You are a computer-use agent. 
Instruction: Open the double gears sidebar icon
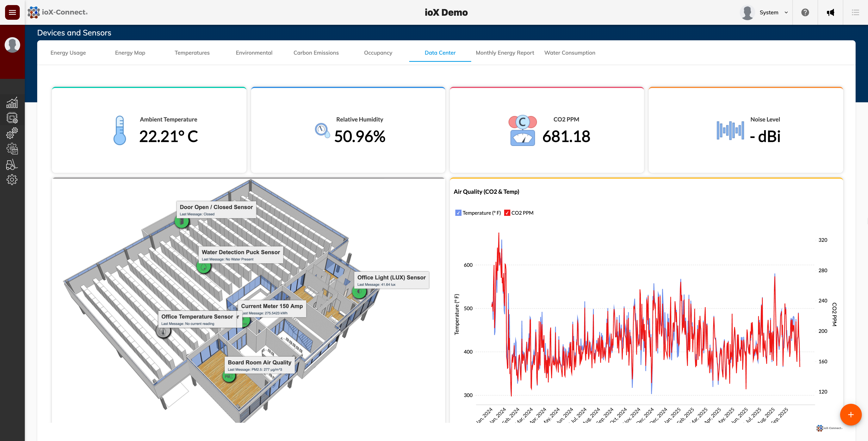click(12, 133)
